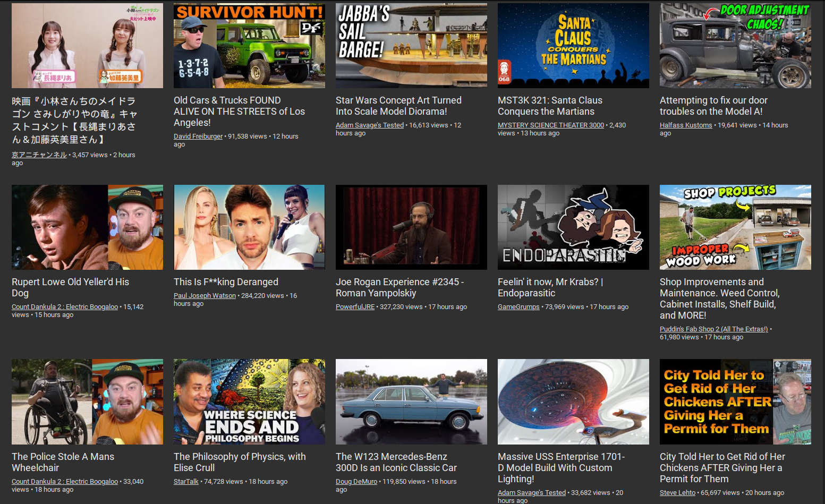Click the title 'Feelin' it now, Mr Krabs? | Endoparasitic'

coord(550,287)
